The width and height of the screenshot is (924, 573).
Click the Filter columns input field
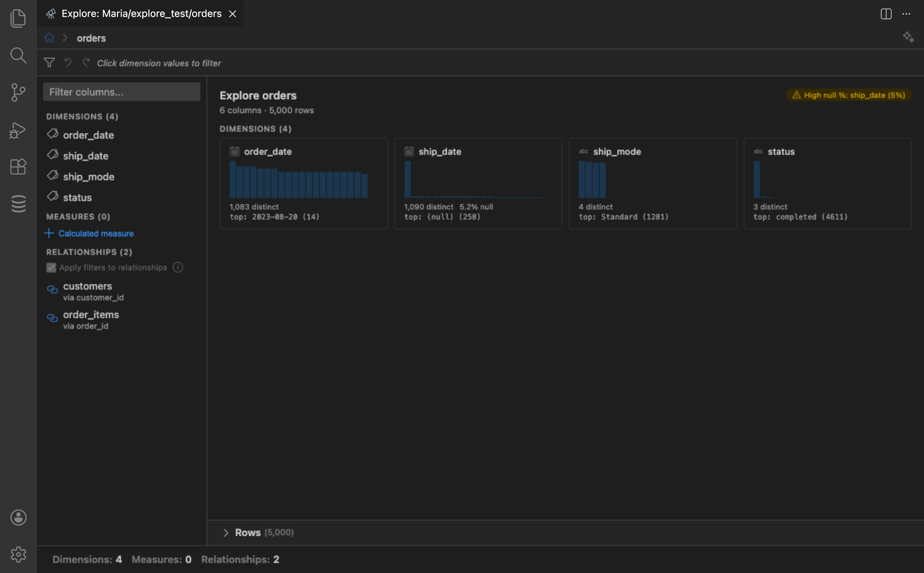pyautogui.click(x=122, y=91)
